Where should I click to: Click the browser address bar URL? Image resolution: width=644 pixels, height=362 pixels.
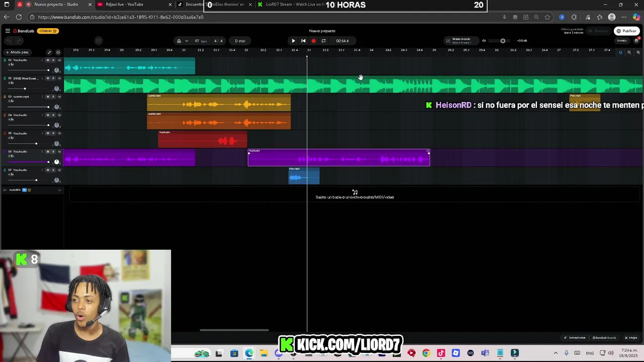[121, 17]
